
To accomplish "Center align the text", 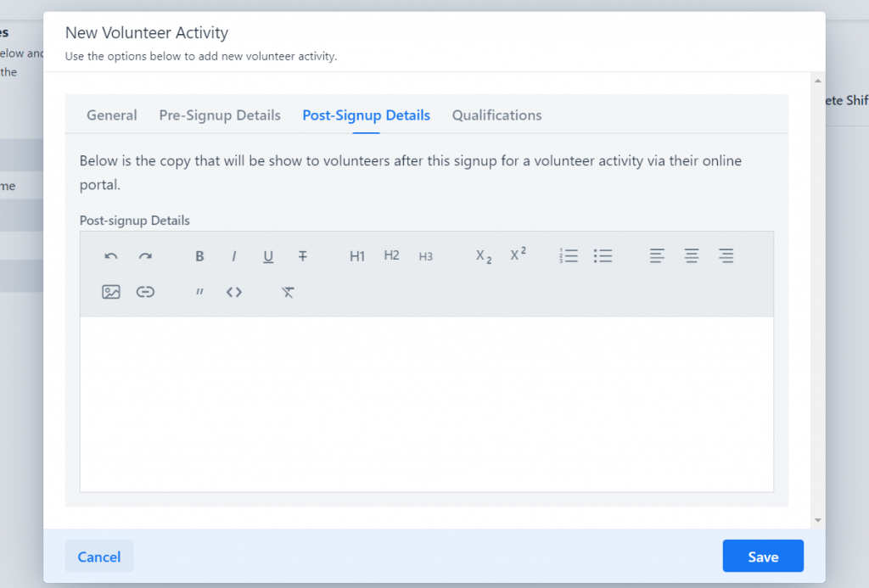I will (x=691, y=255).
